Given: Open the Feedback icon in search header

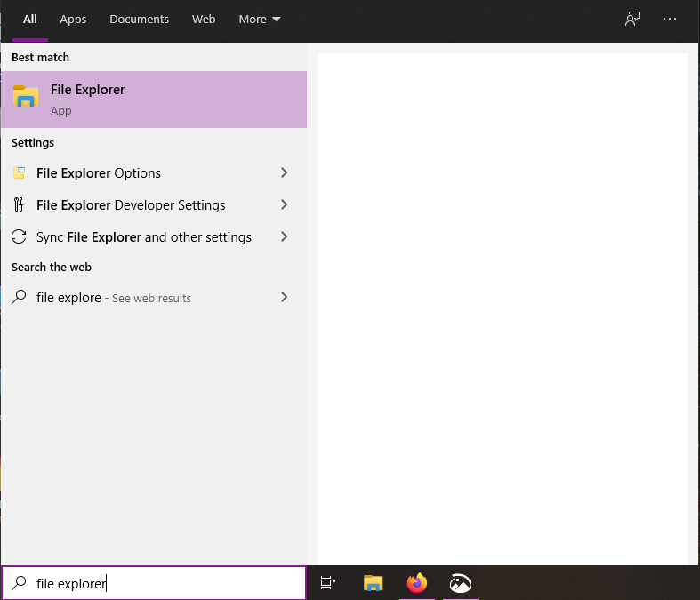Looking at the screenshot, I should [632, 20].
